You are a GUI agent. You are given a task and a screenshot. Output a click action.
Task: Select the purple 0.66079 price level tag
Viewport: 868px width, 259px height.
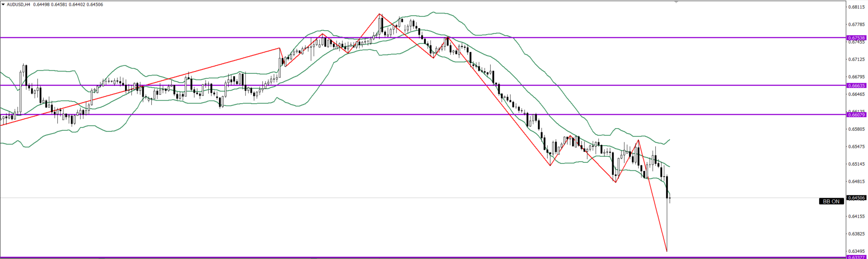coord(856,115)
